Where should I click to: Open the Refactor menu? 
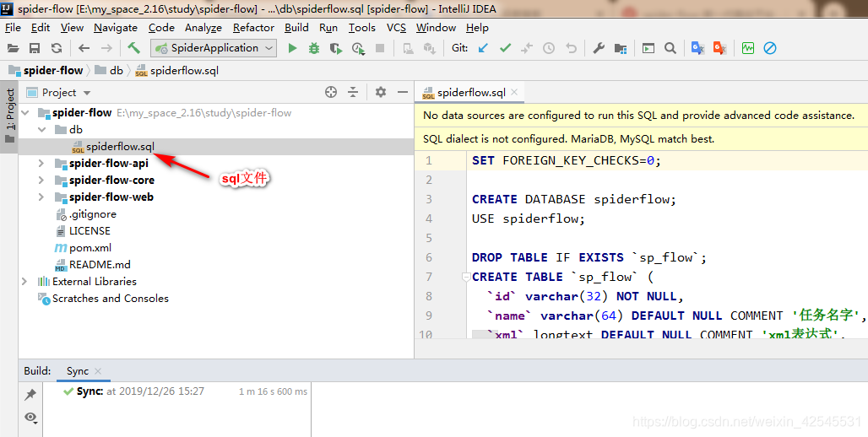tap(253, 27)
